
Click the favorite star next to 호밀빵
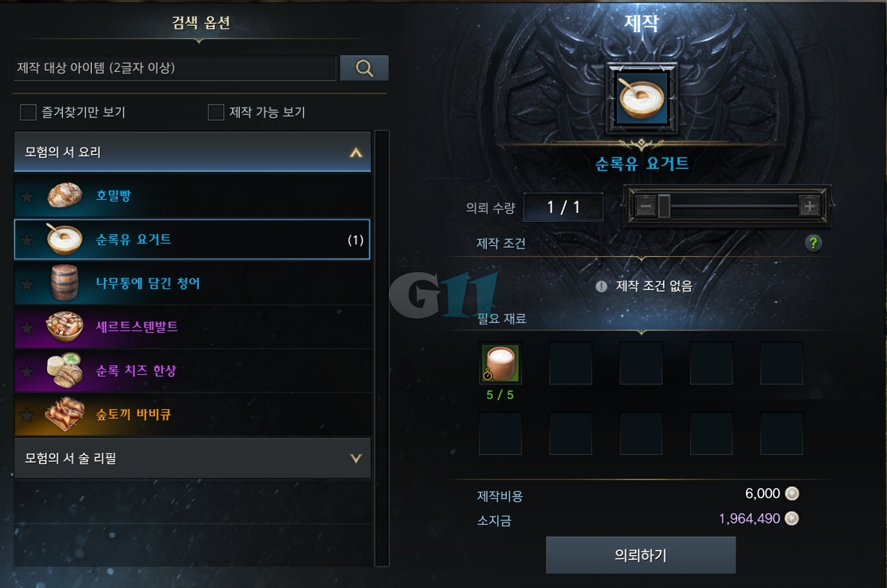click(x=27, y=196)
